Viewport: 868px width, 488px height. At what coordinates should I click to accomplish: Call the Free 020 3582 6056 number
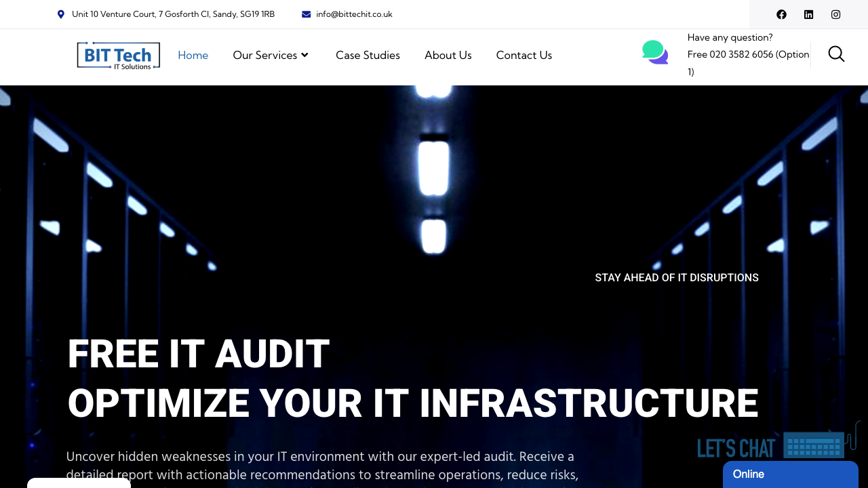tap(746, 54)
